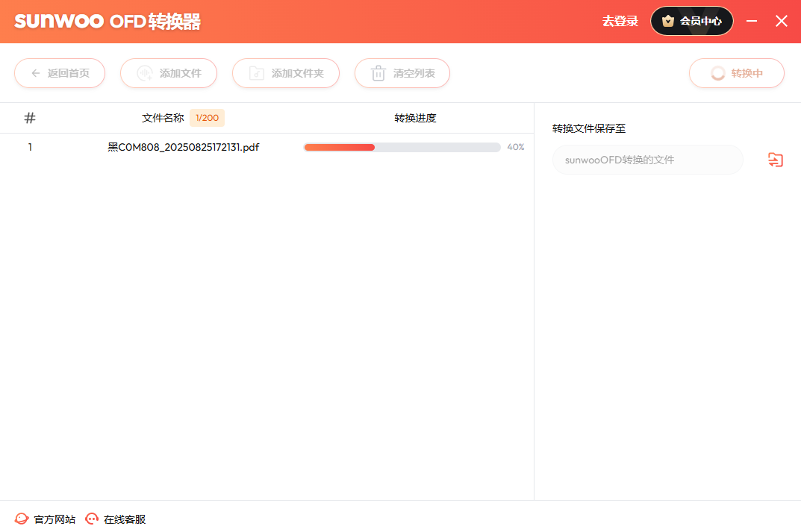The width and height of the screenshot is (801, 532).
Task: Click the 文件名称 column header
Action: pyautogui.click(x=163, y=118)
